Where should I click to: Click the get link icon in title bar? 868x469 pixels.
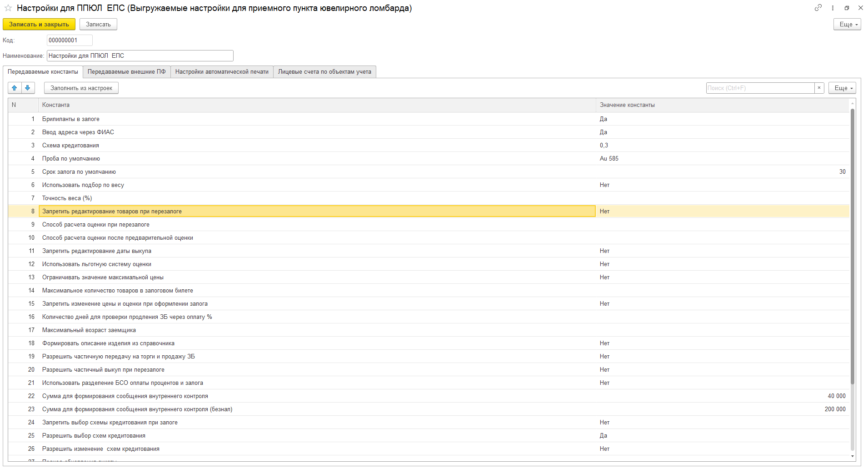pos(818,8)
